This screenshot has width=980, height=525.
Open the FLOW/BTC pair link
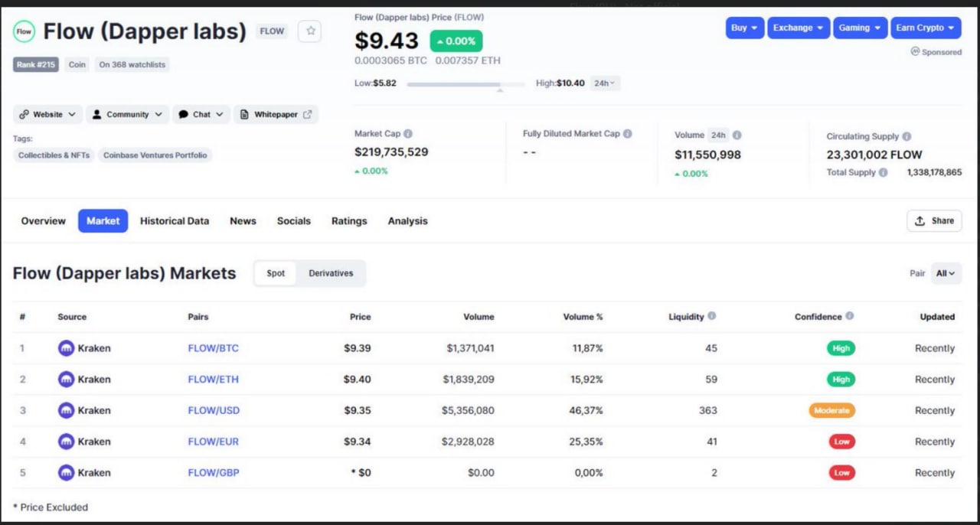pyautogui.click(x=214, y=348)
